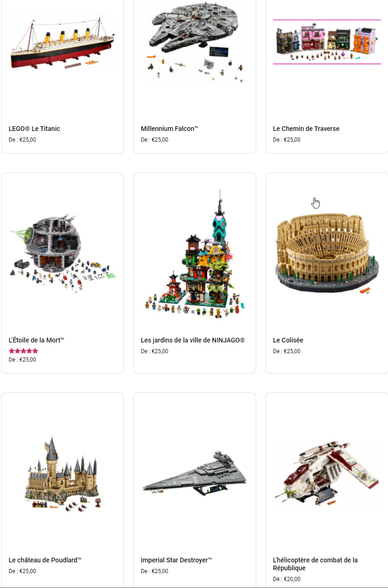Go to Le Chemin de Traverse product

click(x=306, y=129)
